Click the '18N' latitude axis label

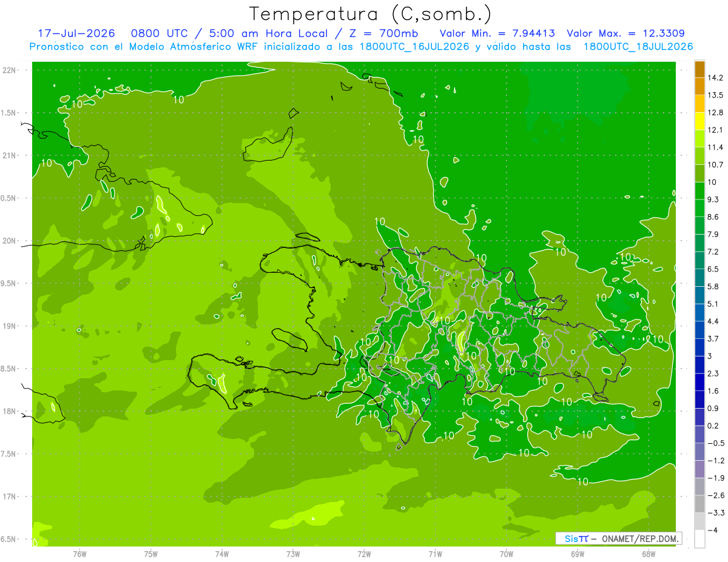[9, 412]
